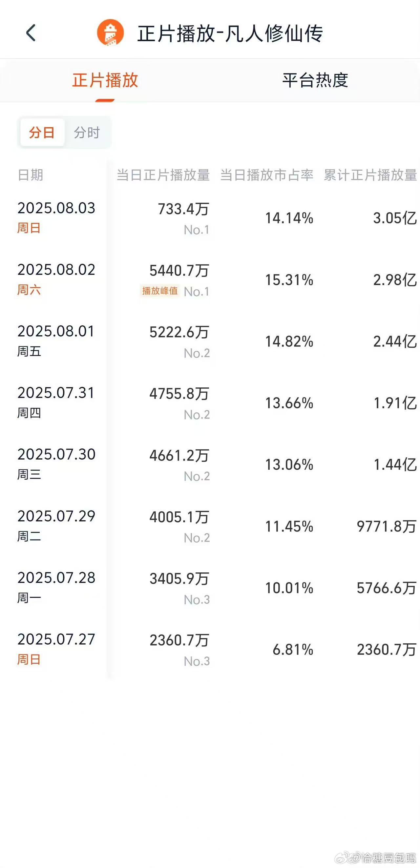Click the 当日正片播放量 column header
Viewport: 420px width, 868px height.
tap(163, 175)
